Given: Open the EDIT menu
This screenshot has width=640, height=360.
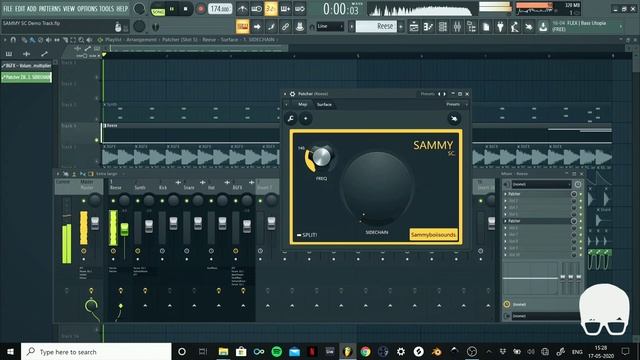Looking at the screenshot, I should (20, 9).
